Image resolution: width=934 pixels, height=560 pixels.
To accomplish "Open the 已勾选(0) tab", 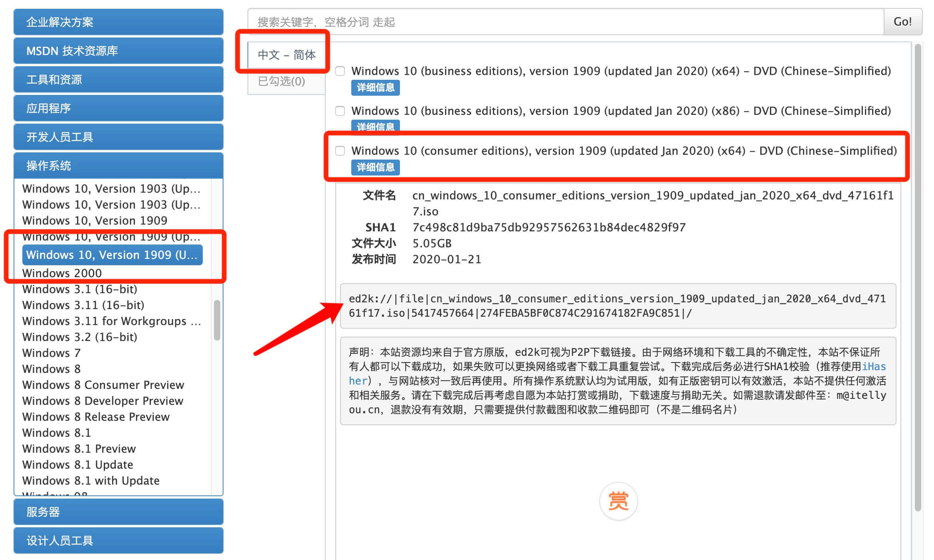I will [x=281, y=81].
